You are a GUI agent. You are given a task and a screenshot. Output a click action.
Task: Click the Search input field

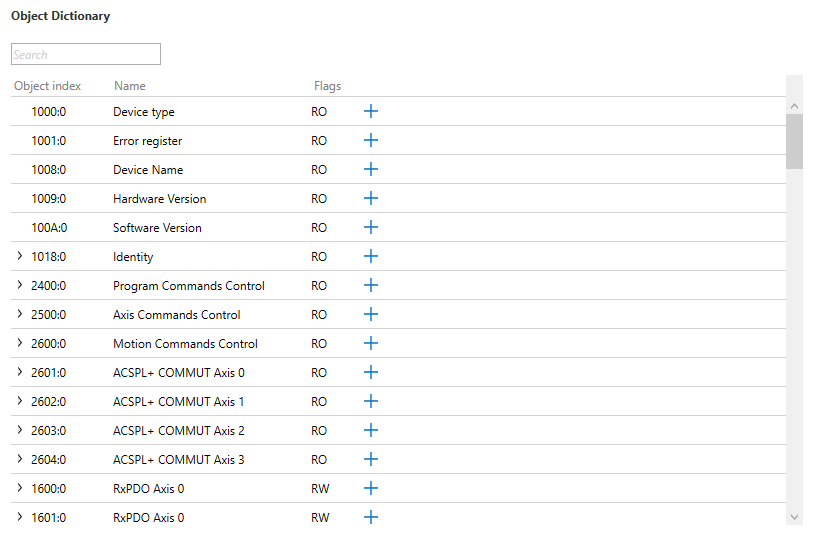point(86,54)
